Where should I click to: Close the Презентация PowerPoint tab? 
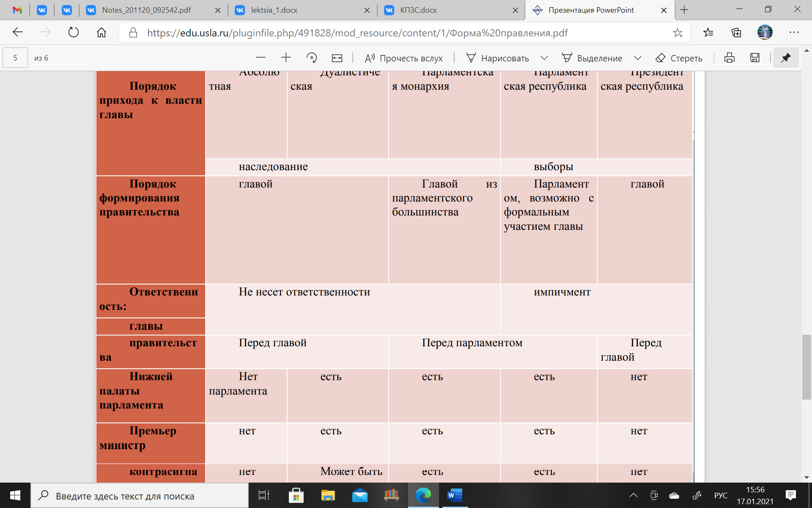[x=664, y=10]
